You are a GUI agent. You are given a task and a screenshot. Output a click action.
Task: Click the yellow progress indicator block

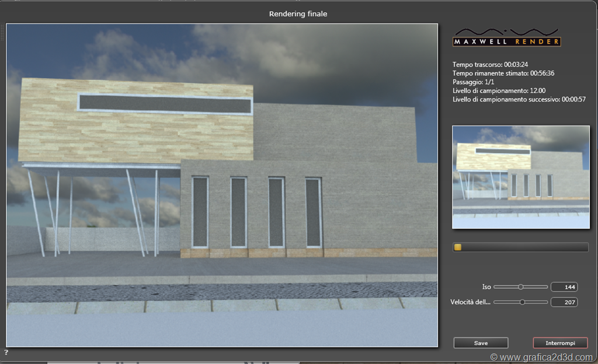(458, 247)
